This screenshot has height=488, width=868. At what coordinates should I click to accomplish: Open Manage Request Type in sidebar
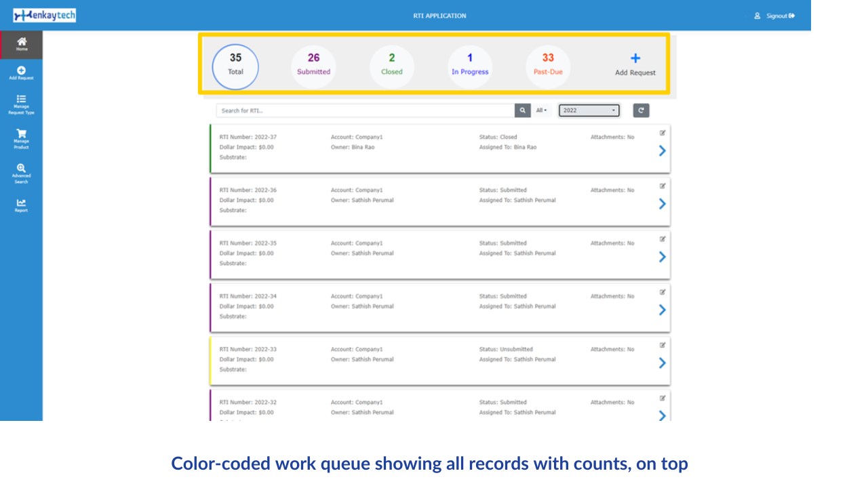click(22, 104)
